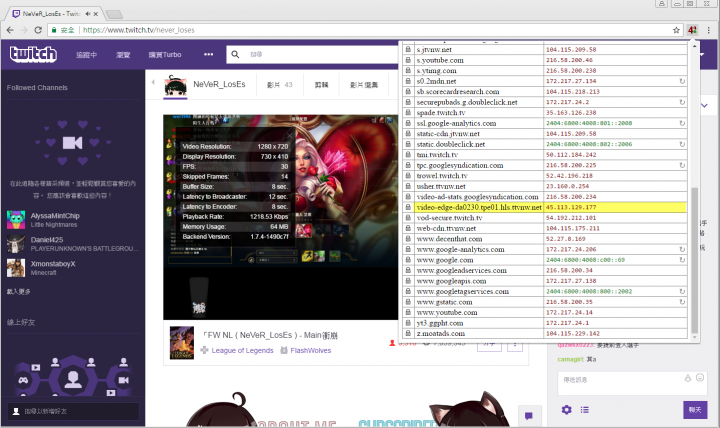Open emoticon picker in chat box

[x=700, y=377]
